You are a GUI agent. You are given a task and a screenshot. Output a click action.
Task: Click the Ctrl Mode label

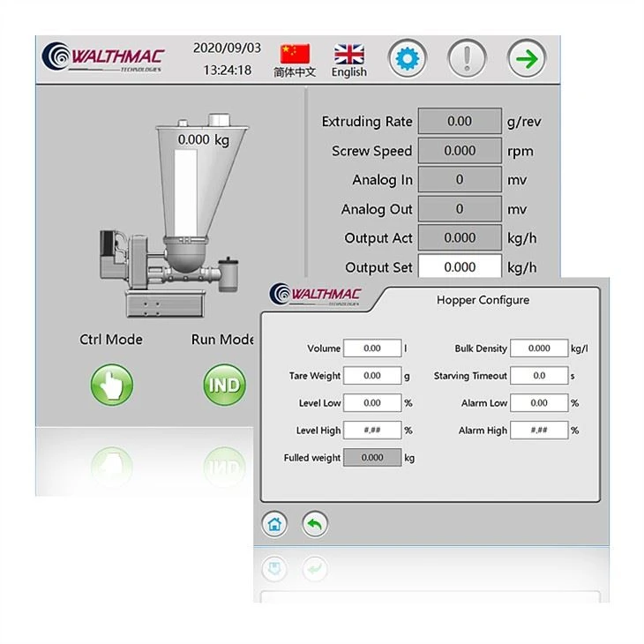111,340
